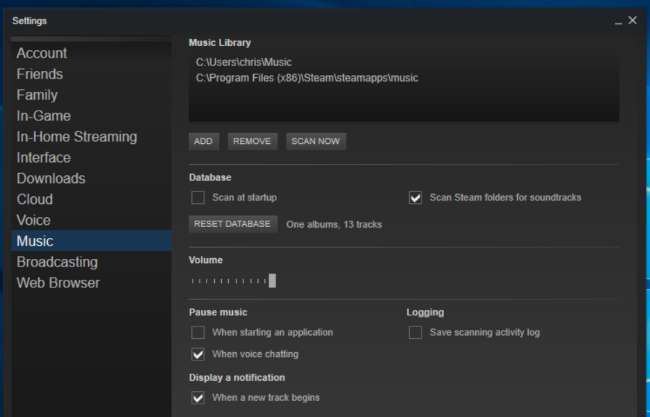Uncheck Scan Steam folders for soundtracks

[416, 197]
